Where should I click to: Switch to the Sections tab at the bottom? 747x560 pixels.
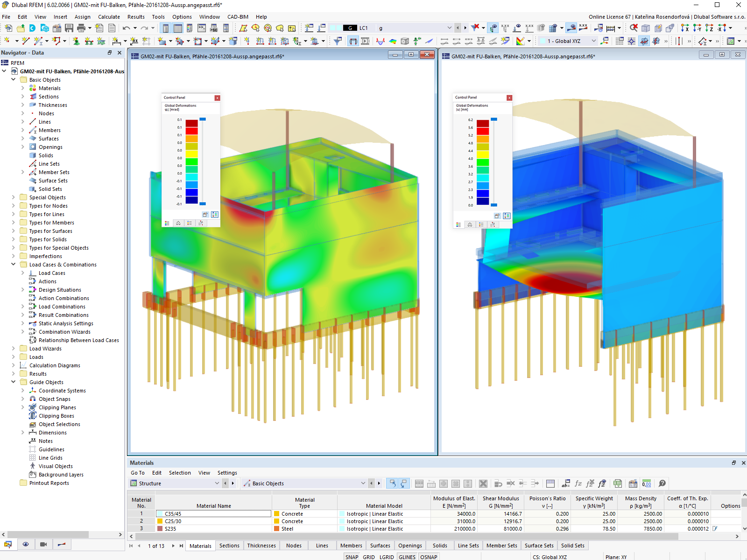tap(229, 545)
